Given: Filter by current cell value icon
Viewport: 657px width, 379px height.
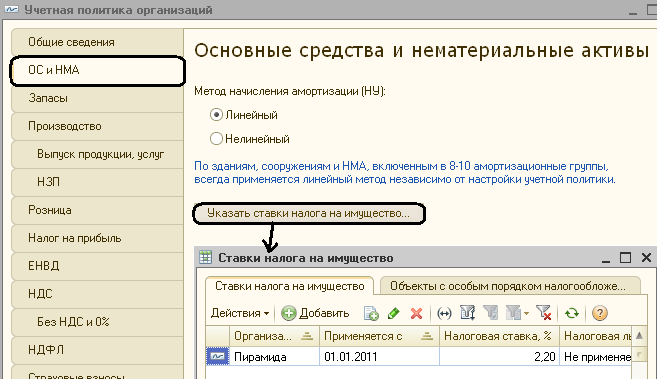Looking at the screenshot, I should coord(490,313).
